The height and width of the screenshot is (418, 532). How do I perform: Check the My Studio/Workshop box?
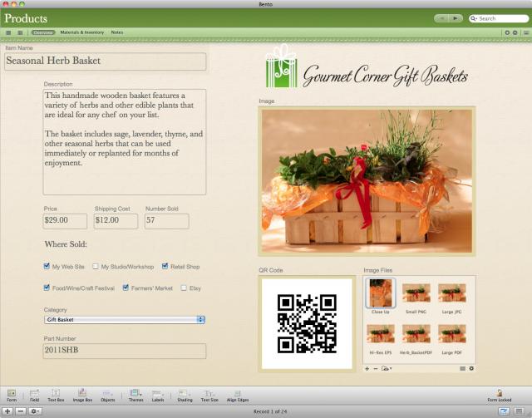coord(96,266)
